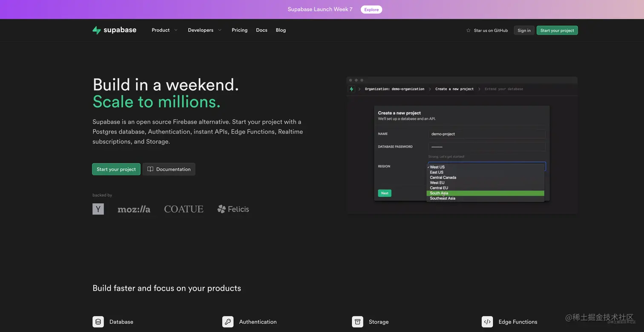Viewport: 644px width, 332px height.
Task: Click the Y Combinator logo
Action: pyautogui.click(x=98, y=209)
